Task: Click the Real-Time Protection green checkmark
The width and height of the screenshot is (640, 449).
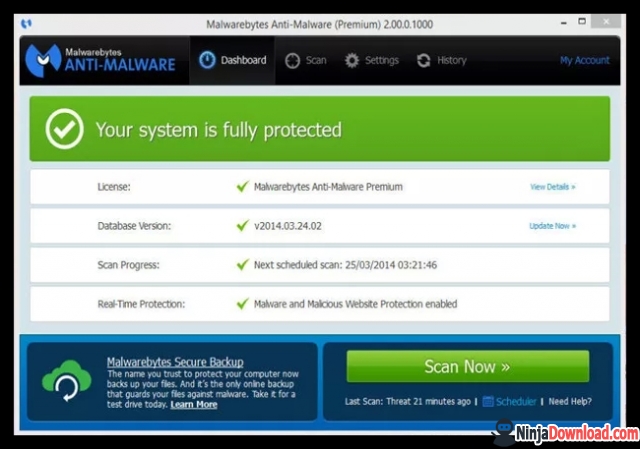Action: click(x=242, y=304)
